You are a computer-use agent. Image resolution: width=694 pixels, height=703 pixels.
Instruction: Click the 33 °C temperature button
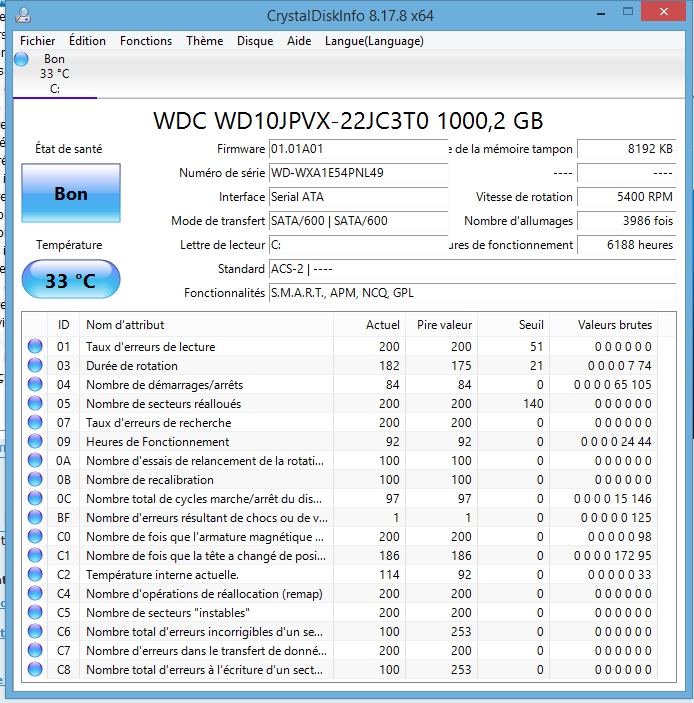tap(70, 280)
